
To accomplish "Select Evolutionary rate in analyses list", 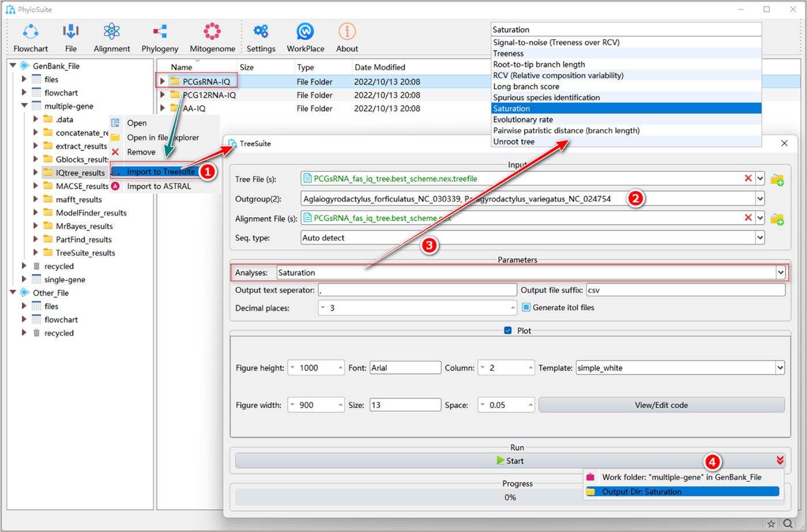I will coord(626,119).
